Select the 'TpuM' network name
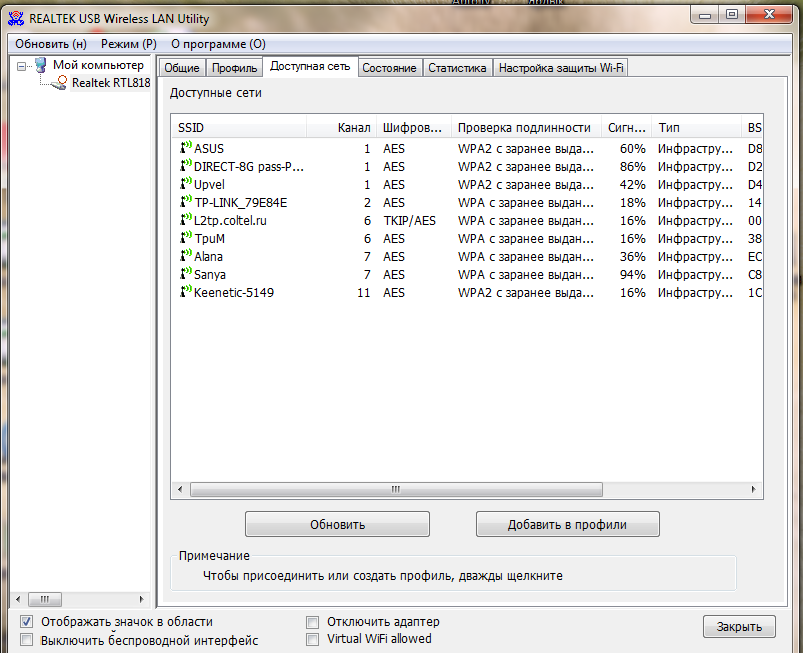803x653 pixels. click(209, 238)
